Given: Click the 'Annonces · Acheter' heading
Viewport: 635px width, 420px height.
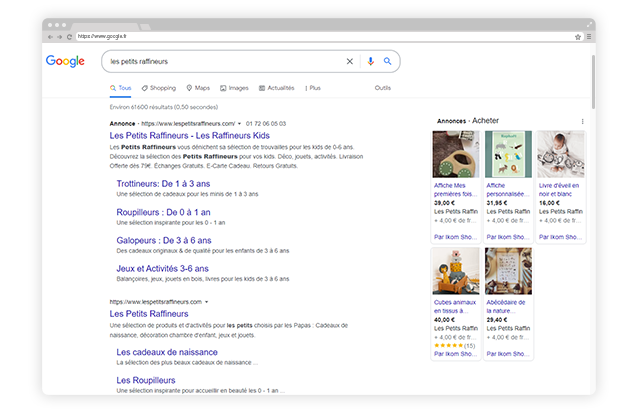Looking at the screenshot, I should click(468, 121).
